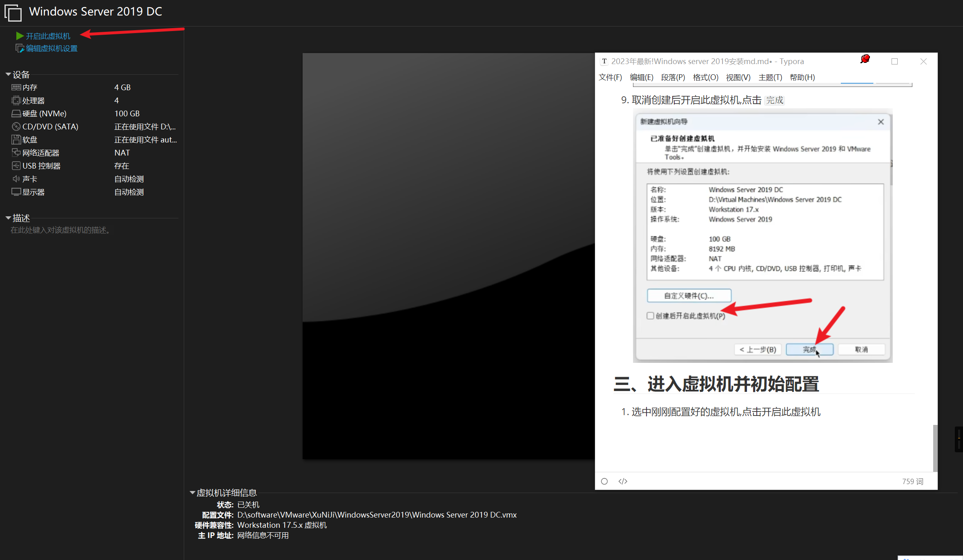Toggle Typora sidebar circle icon
Viewport: 963px width, 560px height.
[x=604, y=482]
